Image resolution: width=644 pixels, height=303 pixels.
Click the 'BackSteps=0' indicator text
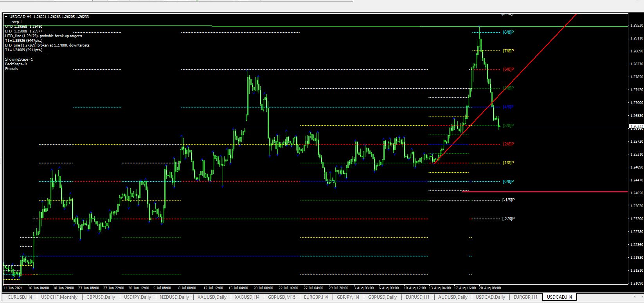click(x=16, y=64)
